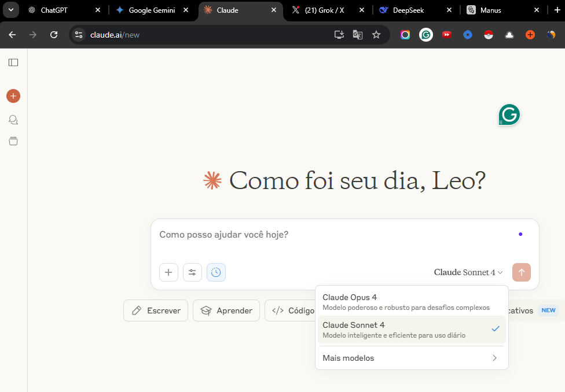Image resolution: width=565 pixels, height=392 pixels.
Task: Open the search and tools sliders button
Action: point(192,272)
